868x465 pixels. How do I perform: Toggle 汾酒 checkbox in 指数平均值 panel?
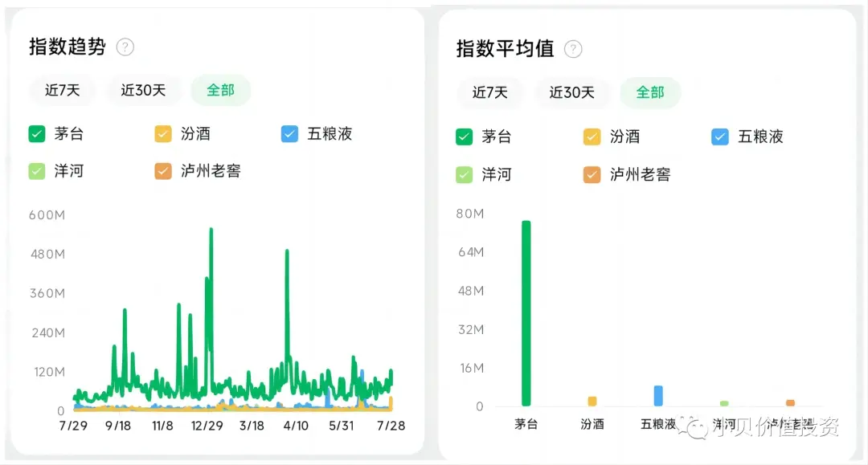tap(592, 137)
